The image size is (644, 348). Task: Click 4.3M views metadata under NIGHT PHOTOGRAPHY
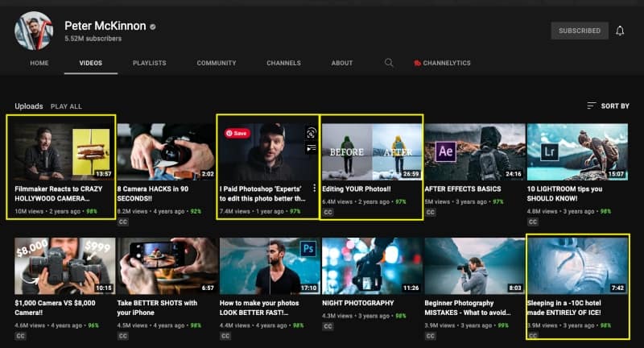(364, 316)
